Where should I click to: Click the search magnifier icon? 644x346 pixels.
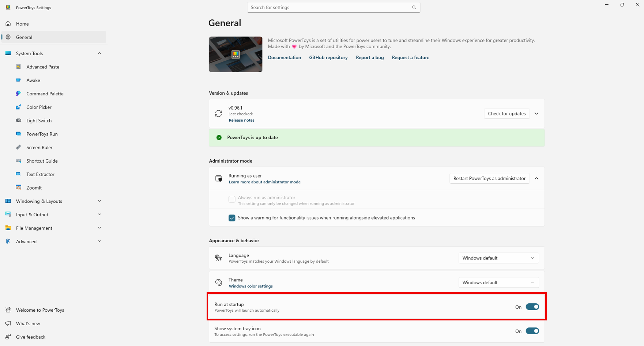pyautogui.click(x=414, y=7)
